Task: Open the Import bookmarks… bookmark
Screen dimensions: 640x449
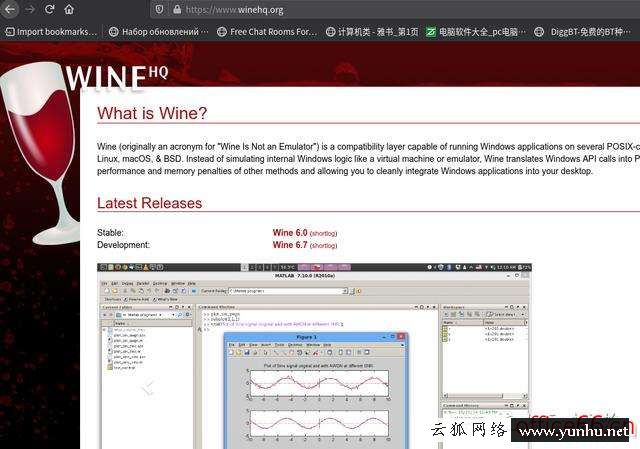Action: 51,31
